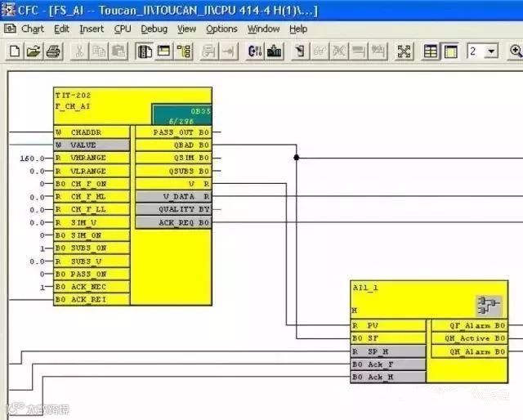Select the QUALITY output pin

pyautogui.click(x=173, y=209)
